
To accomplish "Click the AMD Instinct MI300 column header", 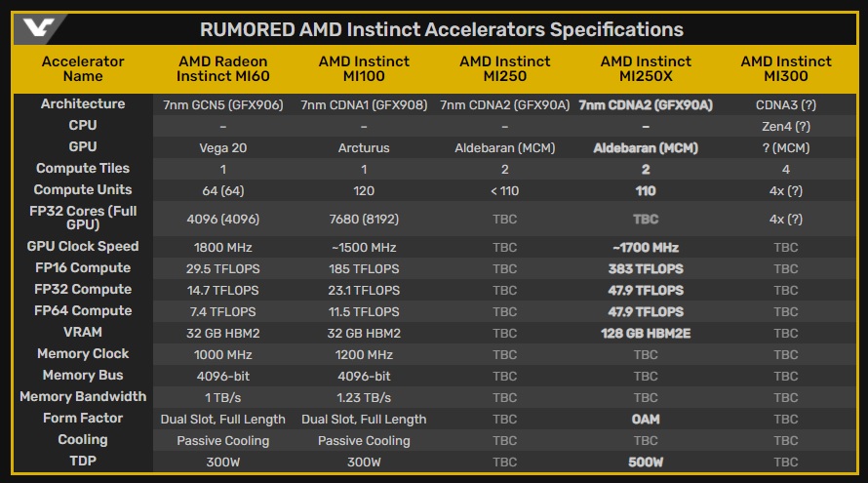I will pos(785,68).
